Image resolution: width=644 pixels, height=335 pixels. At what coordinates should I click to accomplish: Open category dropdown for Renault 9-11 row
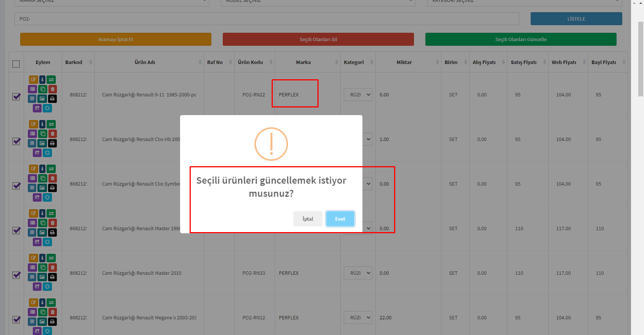(357, 95)
